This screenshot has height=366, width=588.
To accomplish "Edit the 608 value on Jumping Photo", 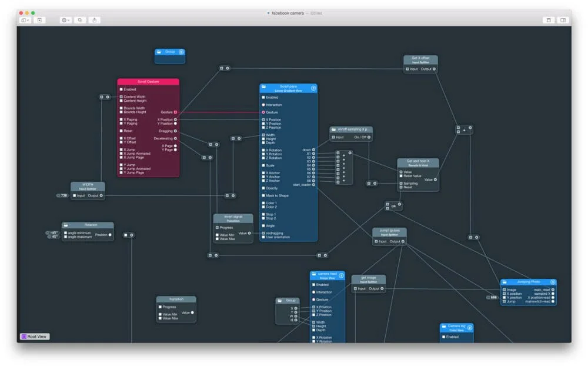I will pyautogui.click(x=493, y=297).
